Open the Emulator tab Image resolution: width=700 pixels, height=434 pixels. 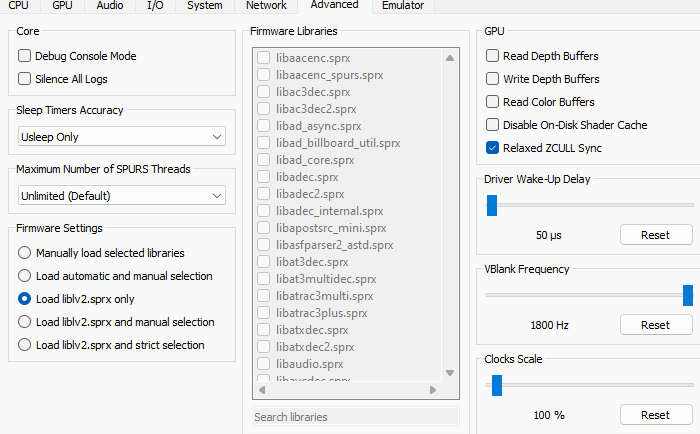[402, 6]
